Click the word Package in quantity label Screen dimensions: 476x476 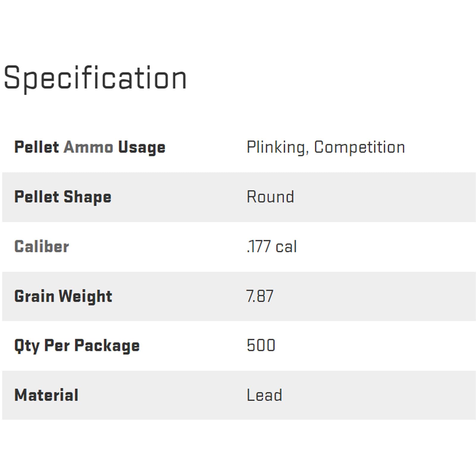click(107, 346)
